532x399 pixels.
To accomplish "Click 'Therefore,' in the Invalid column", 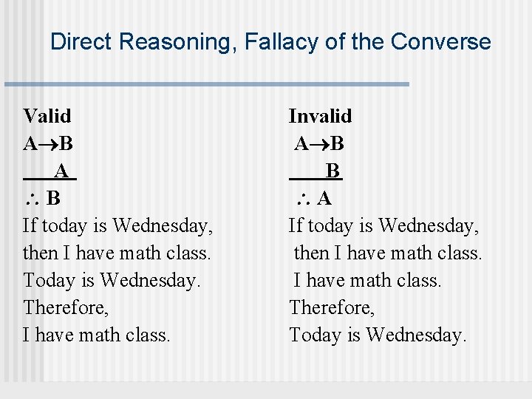I will click(332, 308).
